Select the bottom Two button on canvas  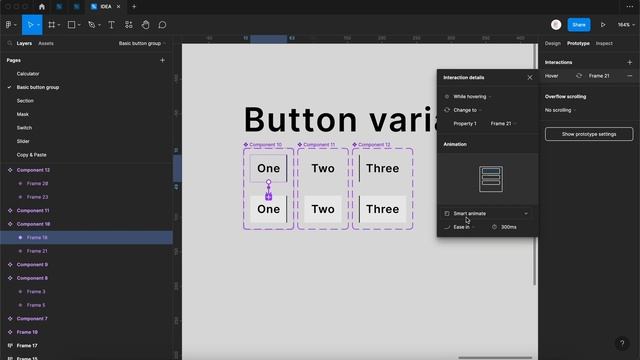[x=323, y=209]
